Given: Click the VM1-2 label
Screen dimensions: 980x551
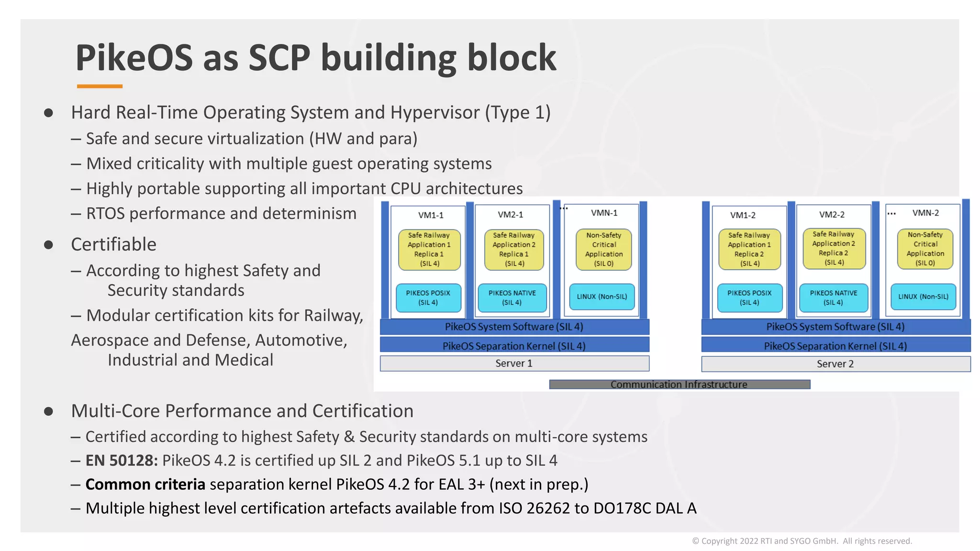Looking at the screenshot, I should pyautogui.click(x=743, y=215).
